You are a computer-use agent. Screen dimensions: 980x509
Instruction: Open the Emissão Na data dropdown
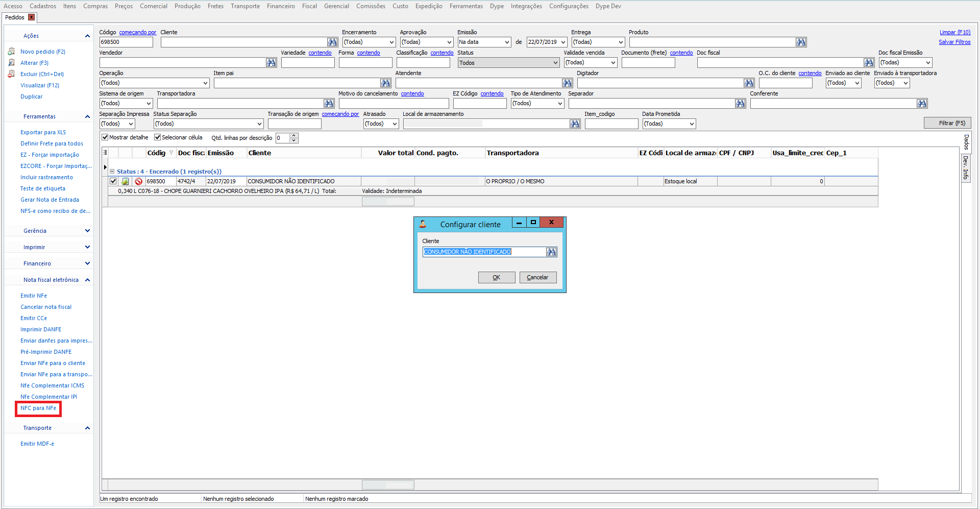click(507, 42)
